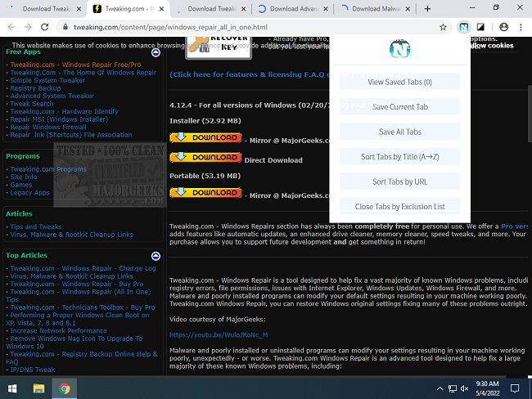Bookmark this page with the star icon
532x399 pixels.
(x=443, y=27)
